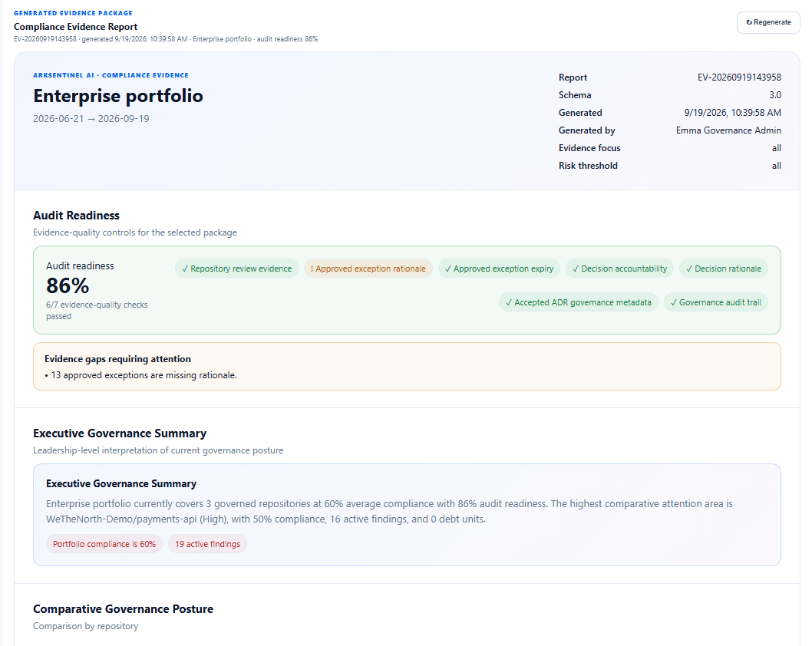The image size is (812, 646).
Task: Click the 6/7 evidence-quality checks passed text
Action: pyautogui.click(x=97, y=311)
